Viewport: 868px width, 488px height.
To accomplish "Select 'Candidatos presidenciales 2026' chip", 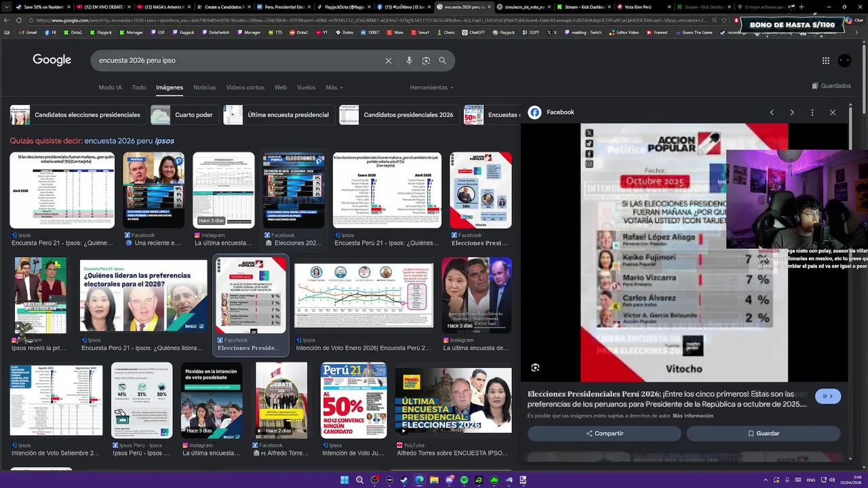I will [397, 115].
